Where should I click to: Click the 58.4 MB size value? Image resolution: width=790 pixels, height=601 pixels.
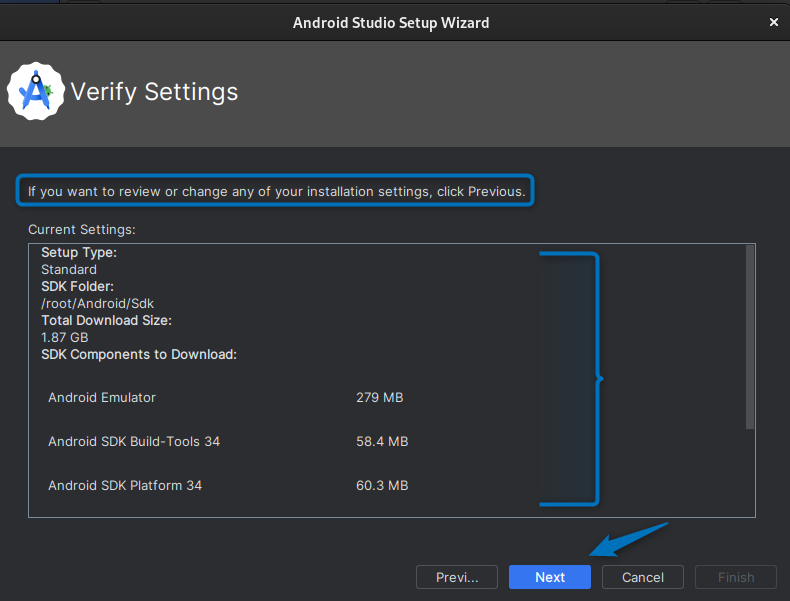click(382, 441)
